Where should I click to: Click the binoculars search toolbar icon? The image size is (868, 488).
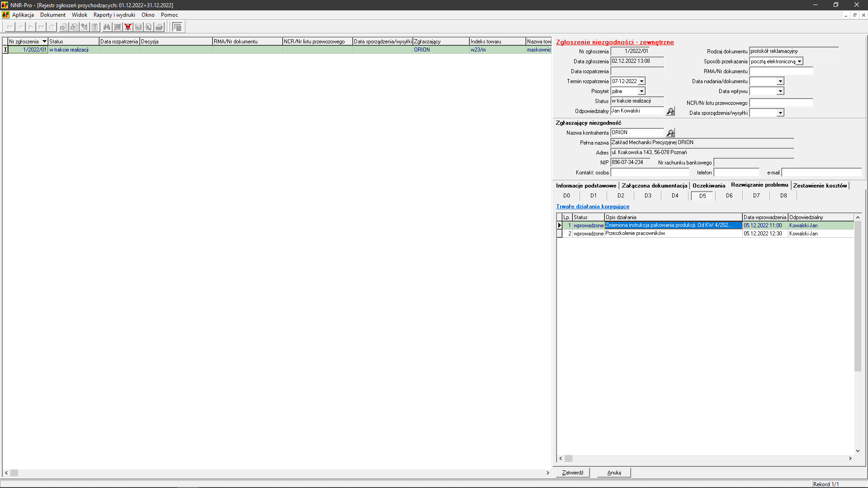[x=107, y=27]
